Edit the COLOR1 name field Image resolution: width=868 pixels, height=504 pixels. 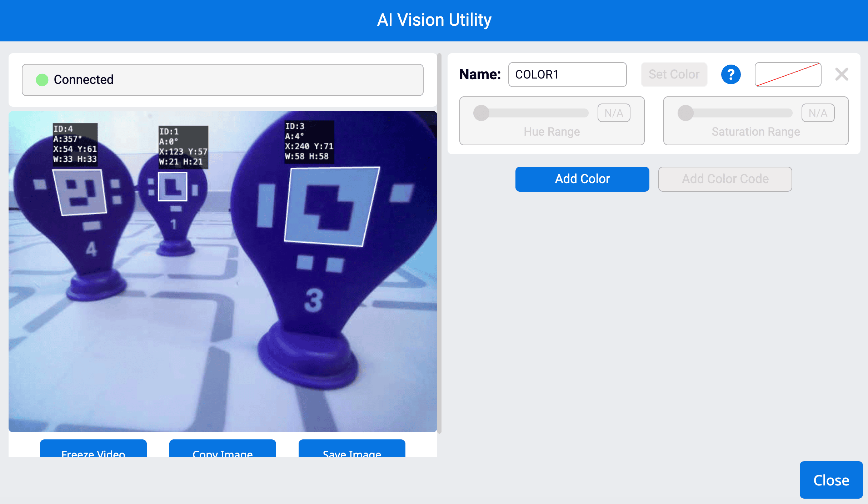[567, 74]
